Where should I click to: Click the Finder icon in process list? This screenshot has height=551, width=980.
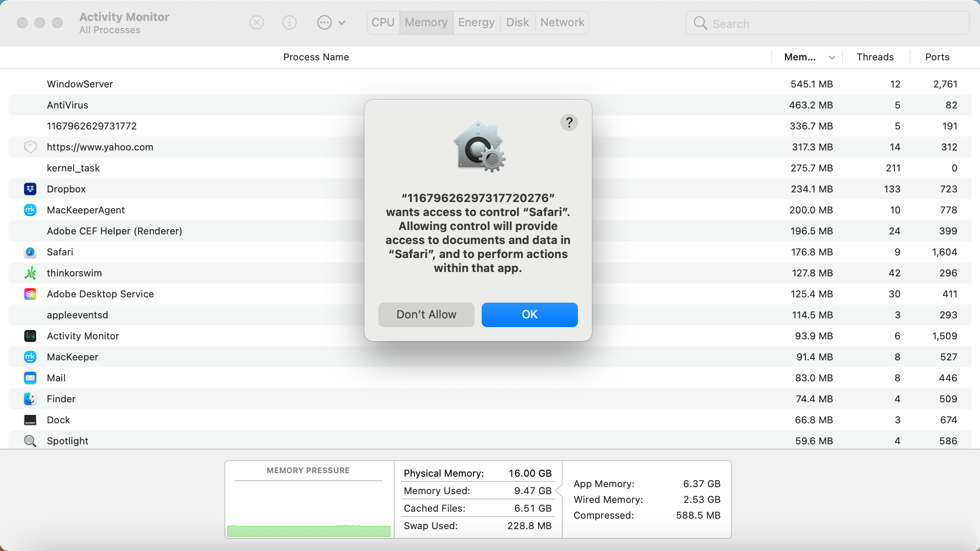[30, 399]
